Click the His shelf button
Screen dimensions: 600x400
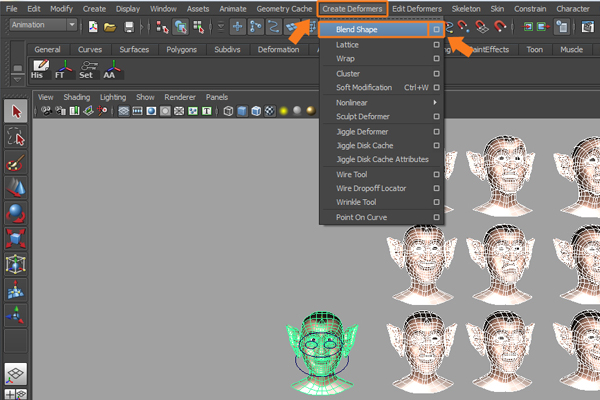pyautogui.click(x=40, y=70)
